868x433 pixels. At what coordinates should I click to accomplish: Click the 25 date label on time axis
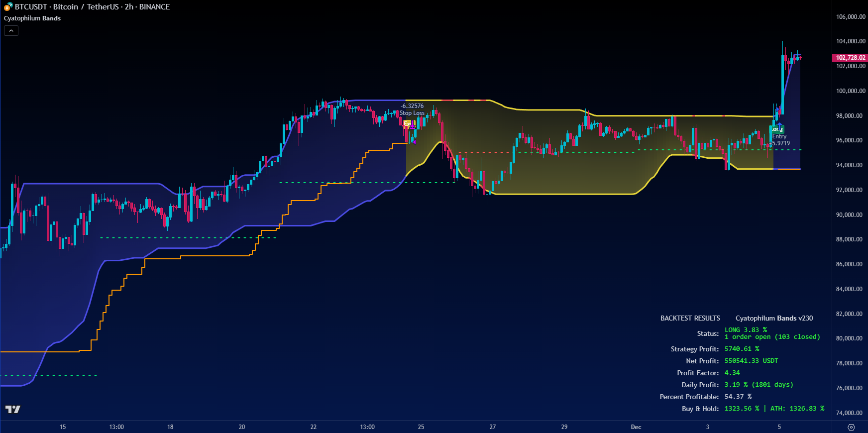click(421, 427)
